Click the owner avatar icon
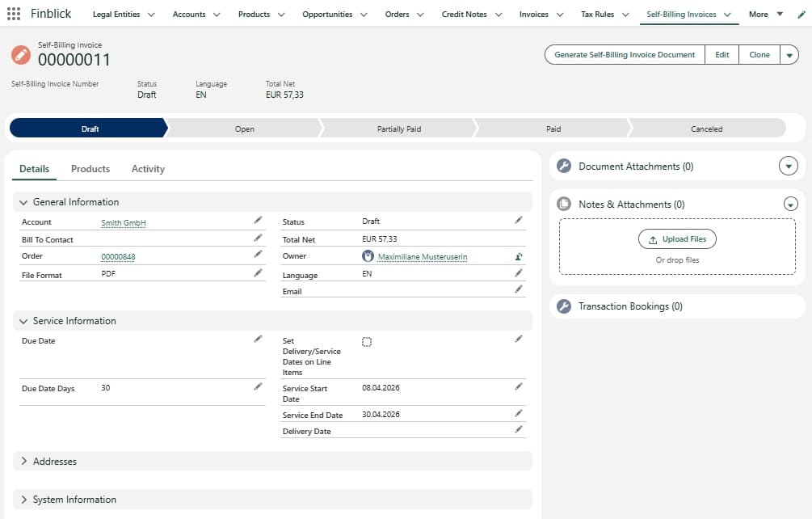The height and width of the screenshot is (519, 812). click(x=368, y=256)
